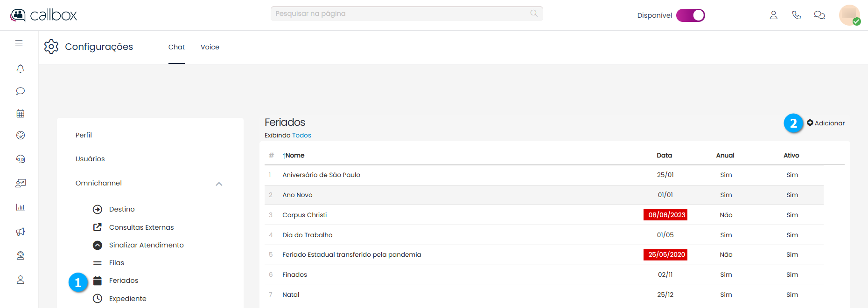Click the megaphone campaigns icon
The width and height of the screenshot is (868, 308).
(20, 232)
